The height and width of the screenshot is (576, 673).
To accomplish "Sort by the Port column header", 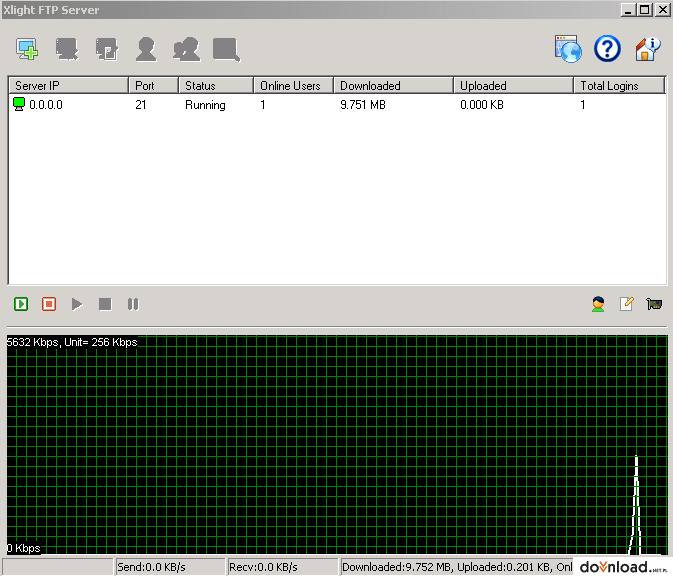I will [153, 85].
